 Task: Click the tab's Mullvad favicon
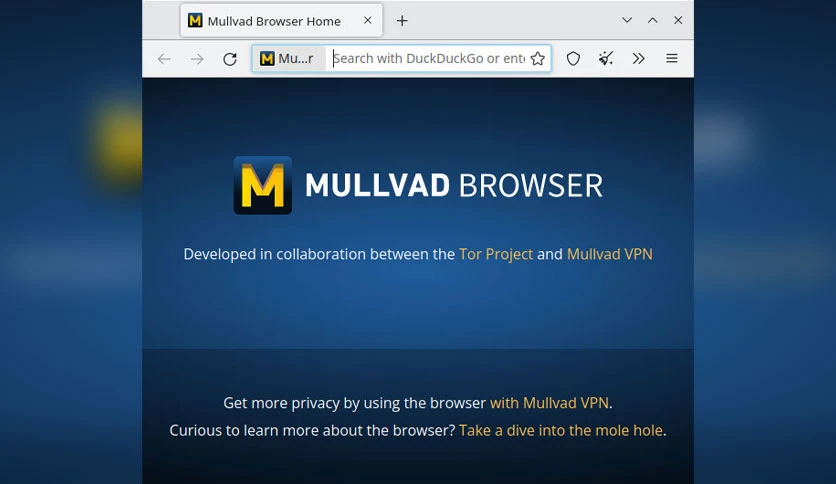point(195,21)
